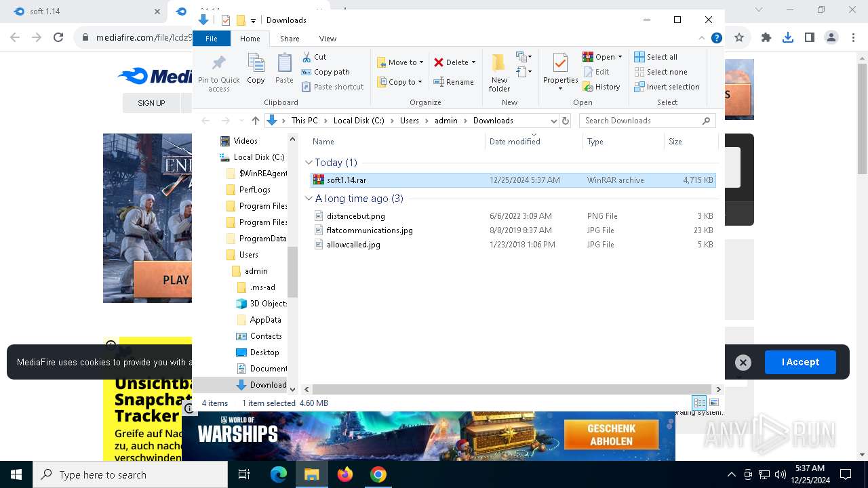Open the File tab
This screenshot has height=488, width=868.
coord(212,39)
